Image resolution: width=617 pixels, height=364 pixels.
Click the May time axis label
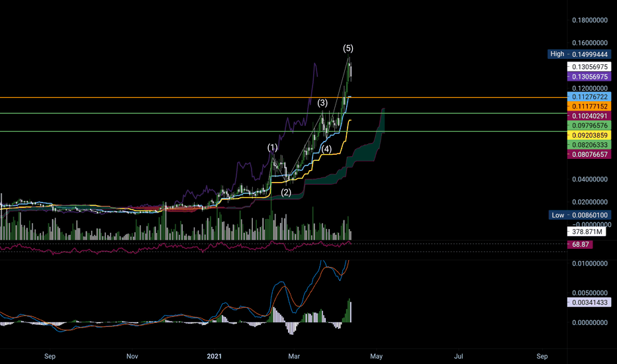[376, 357]
